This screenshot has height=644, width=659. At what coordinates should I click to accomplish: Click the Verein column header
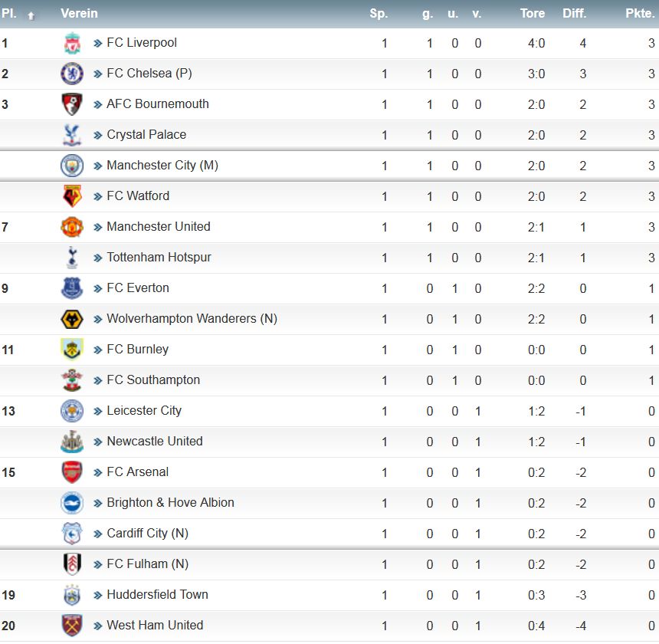[79, 14]
